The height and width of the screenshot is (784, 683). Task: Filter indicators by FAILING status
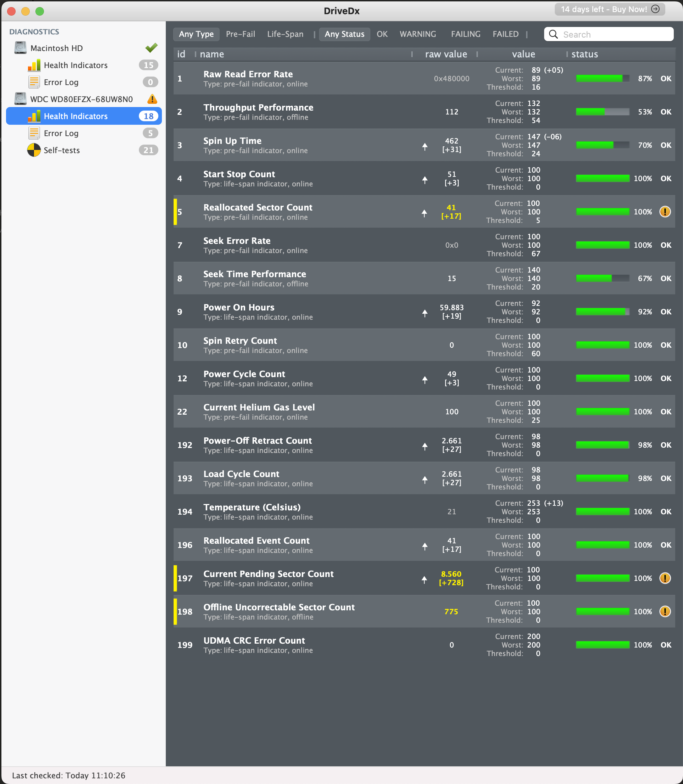pos(465,34)
